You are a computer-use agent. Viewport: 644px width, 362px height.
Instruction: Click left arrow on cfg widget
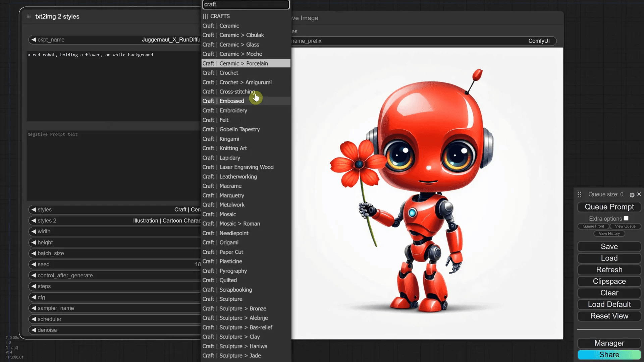pos(34,297)
